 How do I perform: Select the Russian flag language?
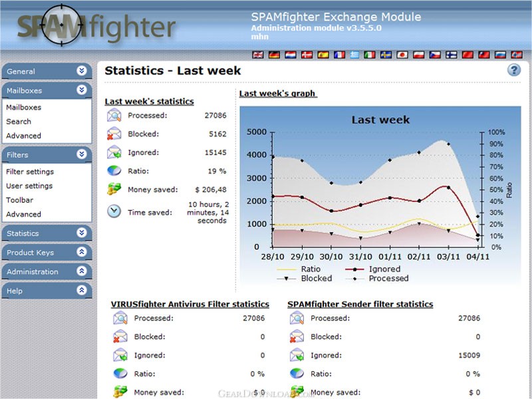(x=500, y=55)
